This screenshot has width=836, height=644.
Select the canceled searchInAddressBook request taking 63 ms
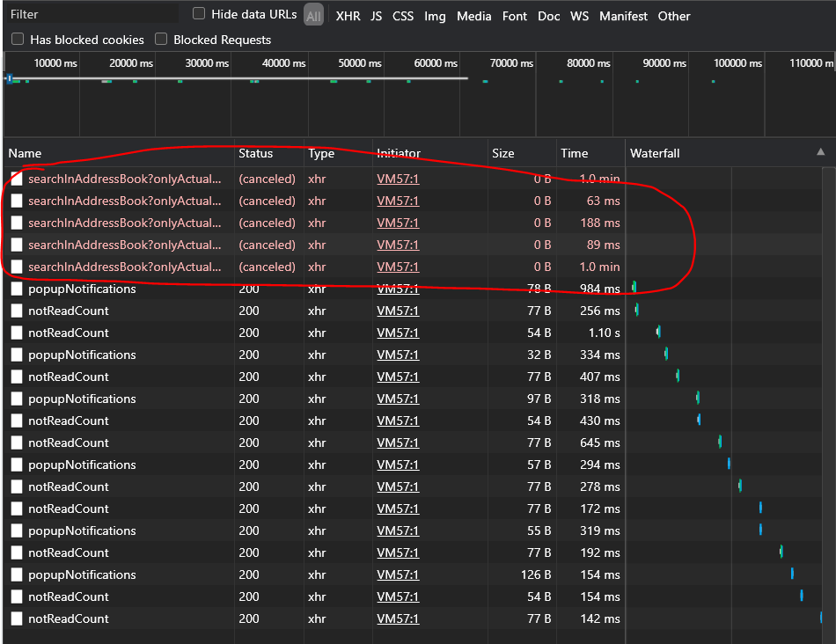[x=124, y=201]
